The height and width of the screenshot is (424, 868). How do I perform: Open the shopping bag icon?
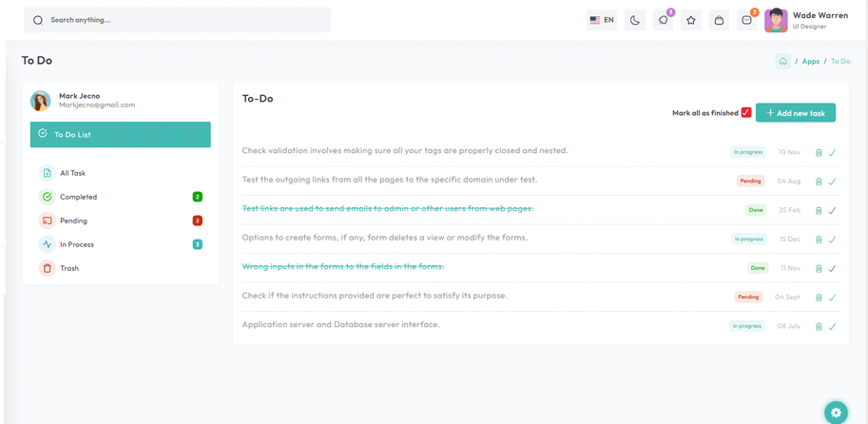719,20
